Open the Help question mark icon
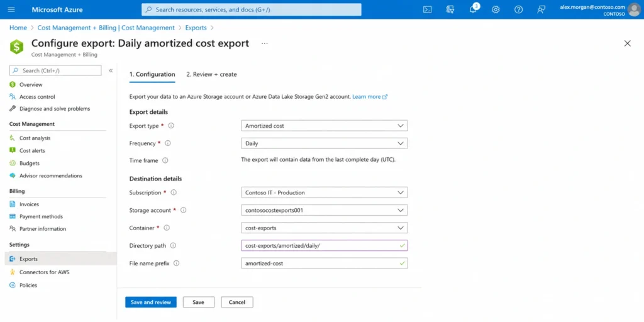The width and height of the screenshot is (644, 322). point(519,9)
